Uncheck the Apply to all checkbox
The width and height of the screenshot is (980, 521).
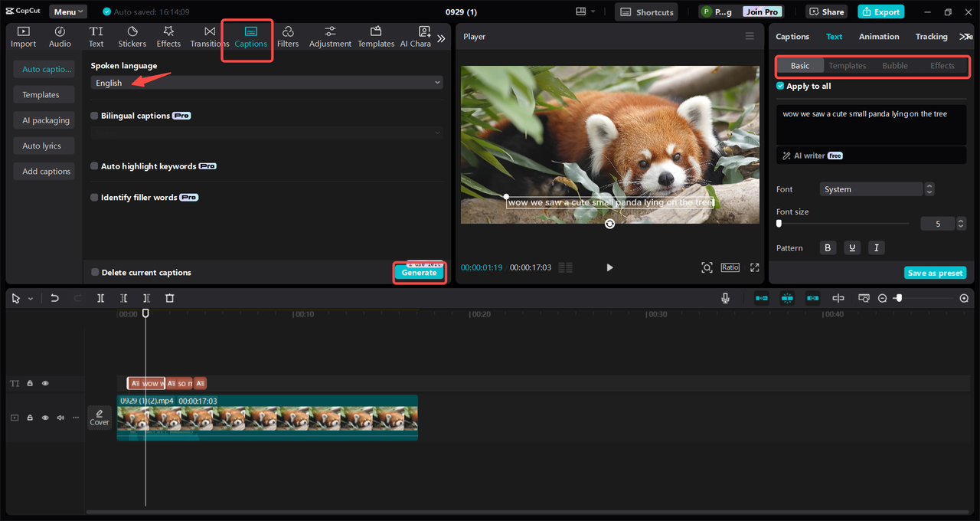[x=780, y=86]
